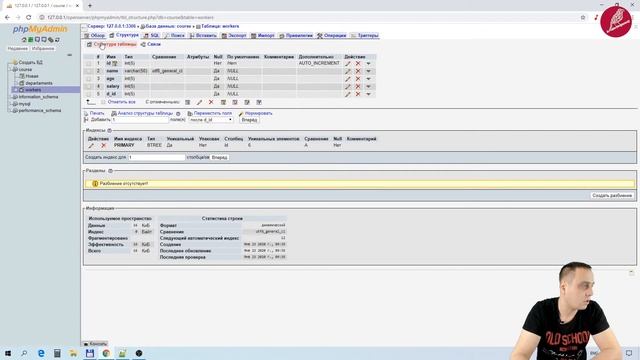The image size is (640, 360).
Task: Open Calculator from the taskbar
Action: pos(57,353)
